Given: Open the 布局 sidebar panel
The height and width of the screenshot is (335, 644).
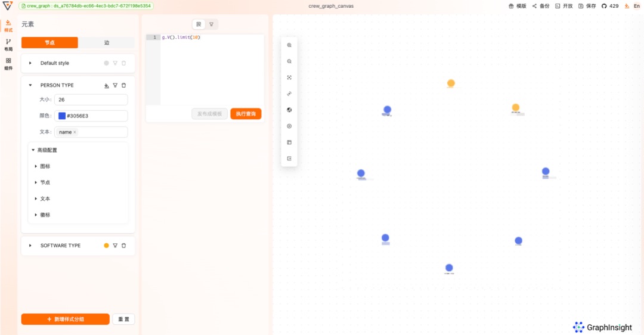Looking at the screenshot, I should tap(8, 45).
